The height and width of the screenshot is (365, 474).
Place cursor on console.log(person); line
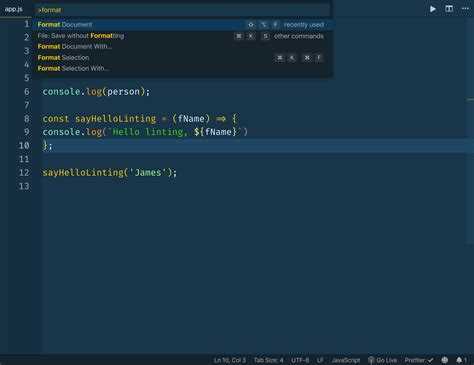pos(96,92)
